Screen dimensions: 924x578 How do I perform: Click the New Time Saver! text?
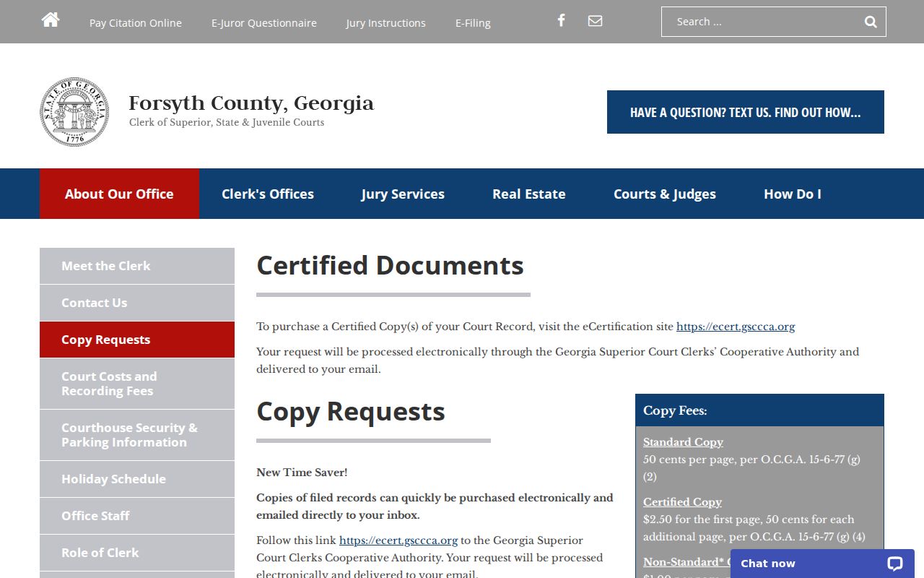pyautogui.click(x=302, y=473)
